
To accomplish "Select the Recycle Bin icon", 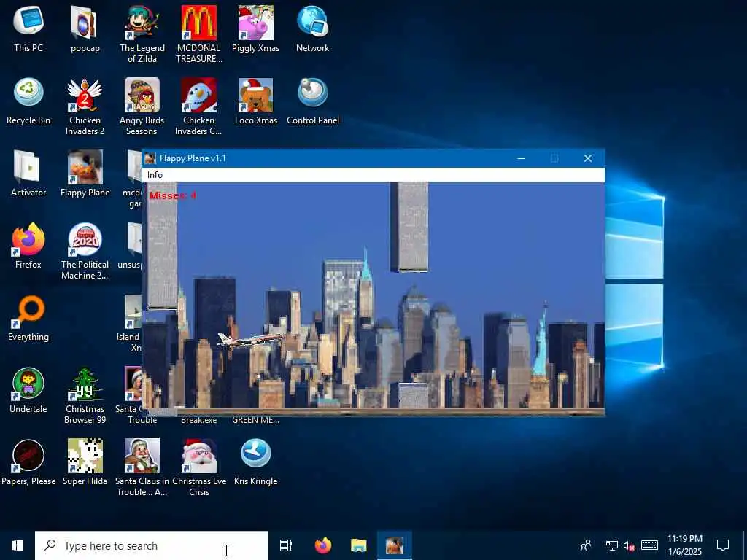I will click(x=28, y=101).
